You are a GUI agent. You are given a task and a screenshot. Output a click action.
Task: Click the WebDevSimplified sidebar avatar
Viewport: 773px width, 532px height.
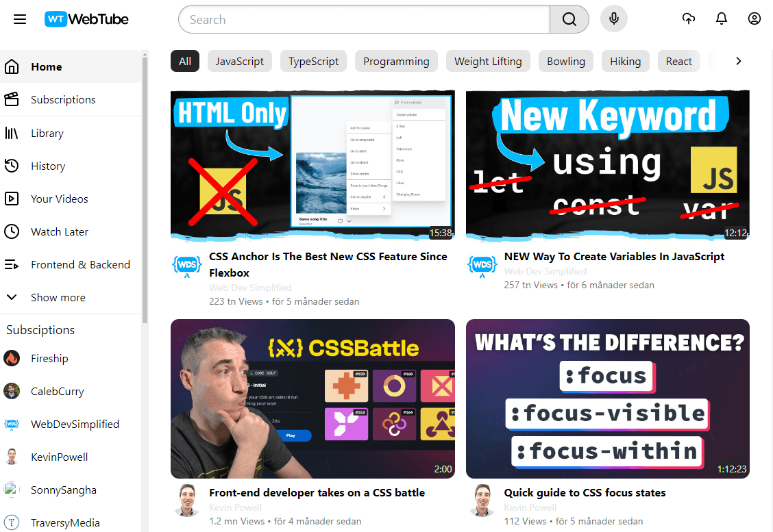click(12, 424)
